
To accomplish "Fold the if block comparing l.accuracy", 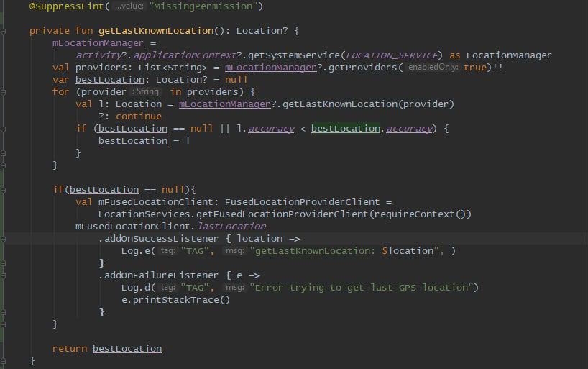I will click(3, 129).
